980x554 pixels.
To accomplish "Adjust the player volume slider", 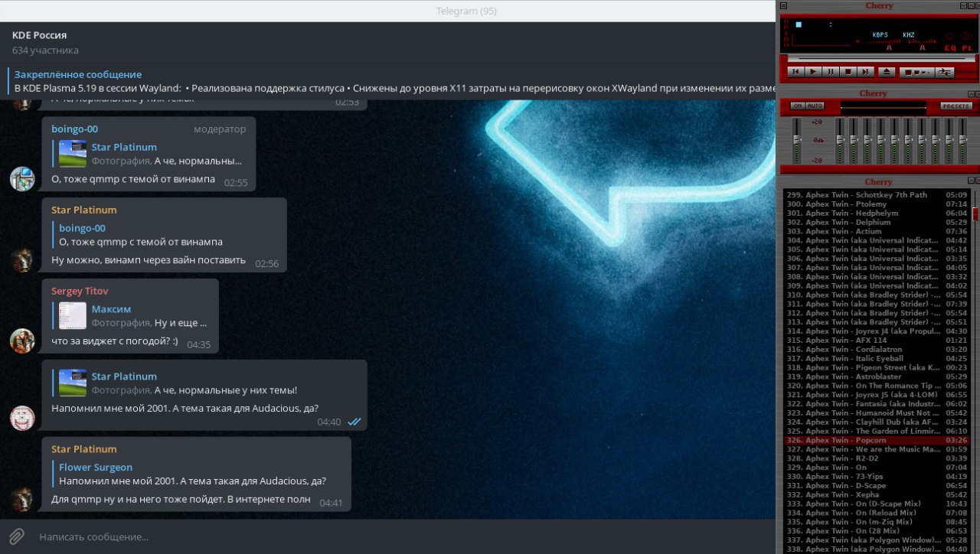I will coord(890,47).
